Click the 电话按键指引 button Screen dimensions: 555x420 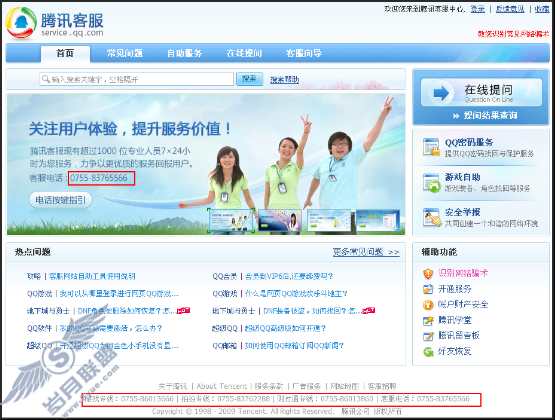coord(61,200)
